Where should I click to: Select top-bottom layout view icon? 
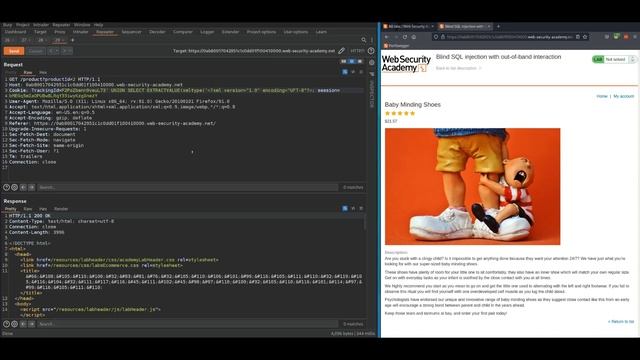click(x=352, y=62)
